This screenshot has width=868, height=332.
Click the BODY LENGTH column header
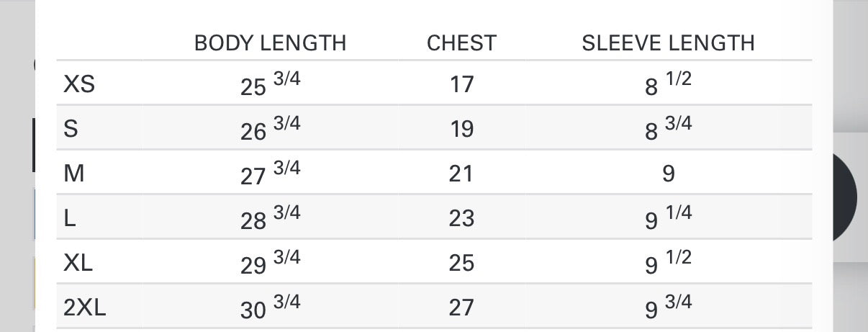(x=270, y=43)
